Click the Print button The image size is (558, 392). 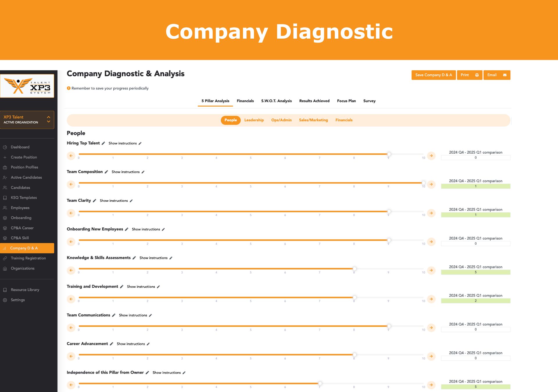click(x=470, y=75)
